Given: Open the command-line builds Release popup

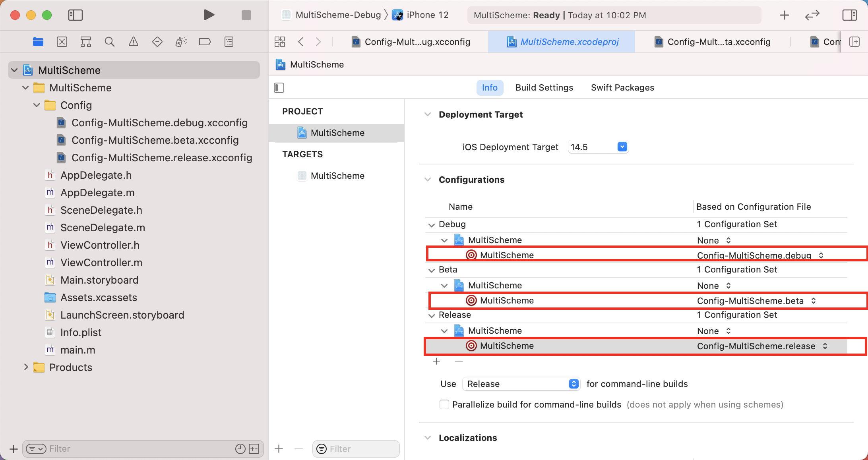Looking at the screenshot, I should coord(521,384).
